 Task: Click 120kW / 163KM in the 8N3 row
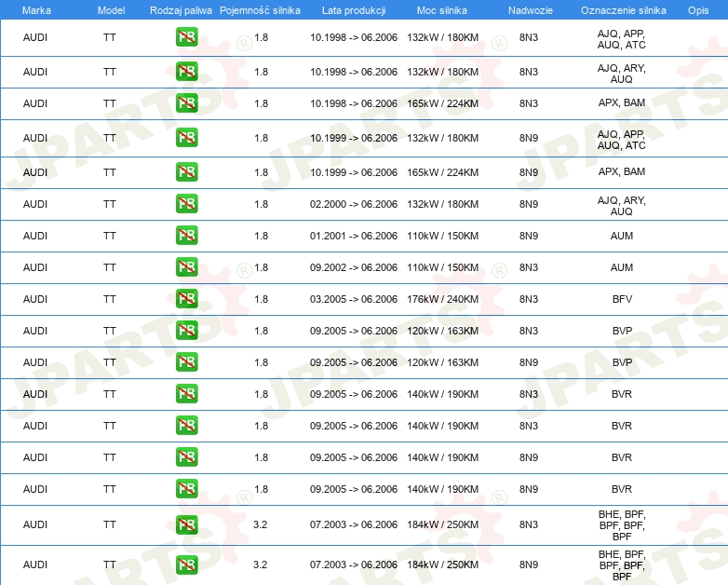(x=443, y=331)
